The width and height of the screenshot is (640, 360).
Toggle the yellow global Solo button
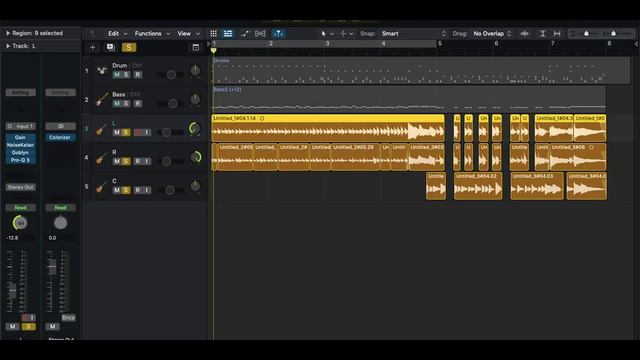click(x=129, y=47)
